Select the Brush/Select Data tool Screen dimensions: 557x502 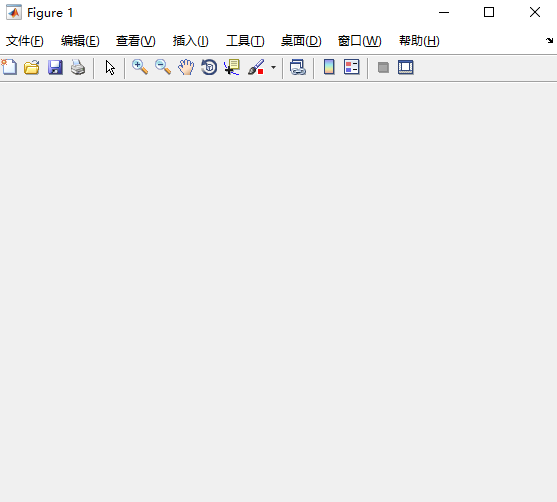(x=256, y=67)
